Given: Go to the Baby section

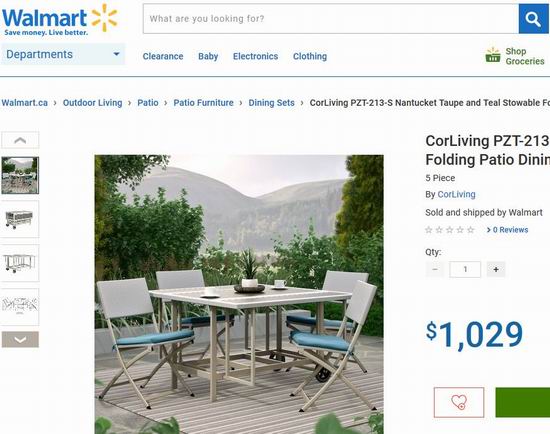Looking at the screenshot, I should coord(208,56).
